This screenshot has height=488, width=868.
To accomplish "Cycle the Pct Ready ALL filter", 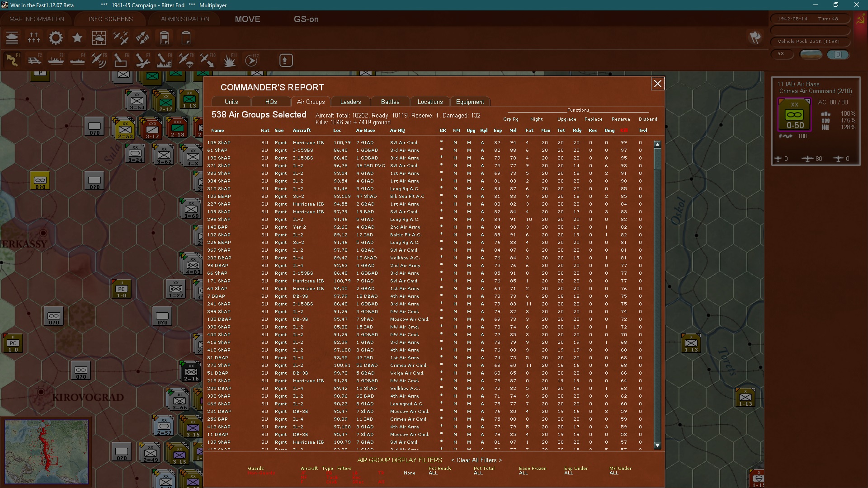I will click(x=434, y=473).
